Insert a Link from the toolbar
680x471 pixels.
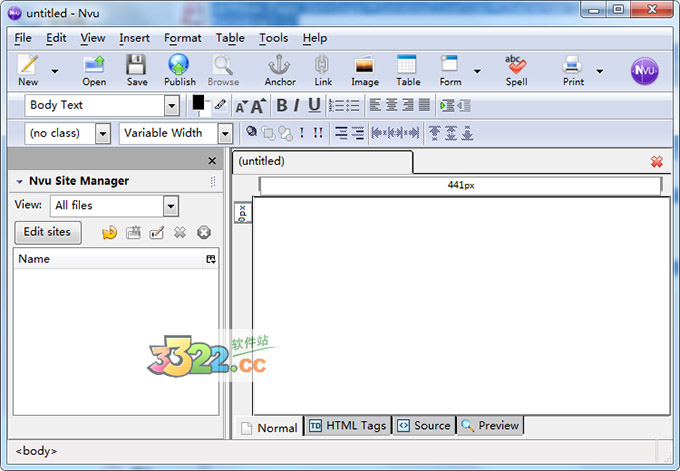coord(323,70)
